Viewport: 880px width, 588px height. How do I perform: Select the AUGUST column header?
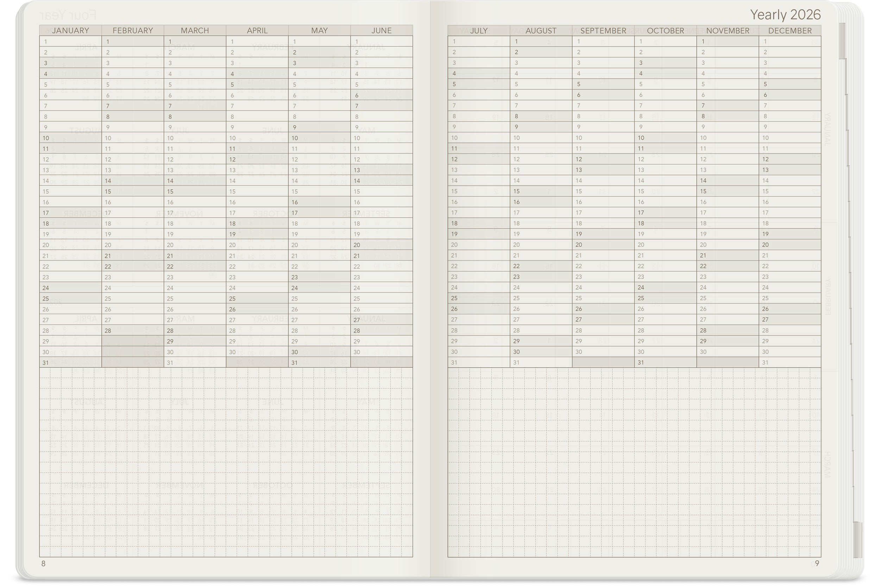coord(541,30)
